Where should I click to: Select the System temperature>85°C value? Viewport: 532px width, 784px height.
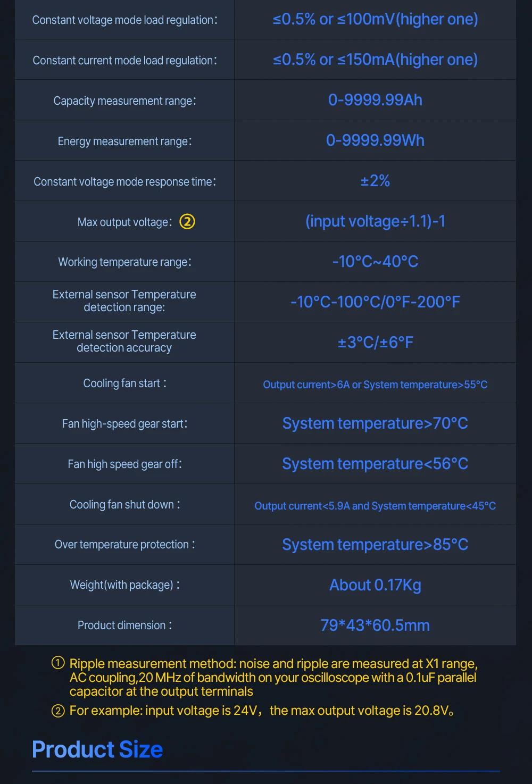[375, 545]
